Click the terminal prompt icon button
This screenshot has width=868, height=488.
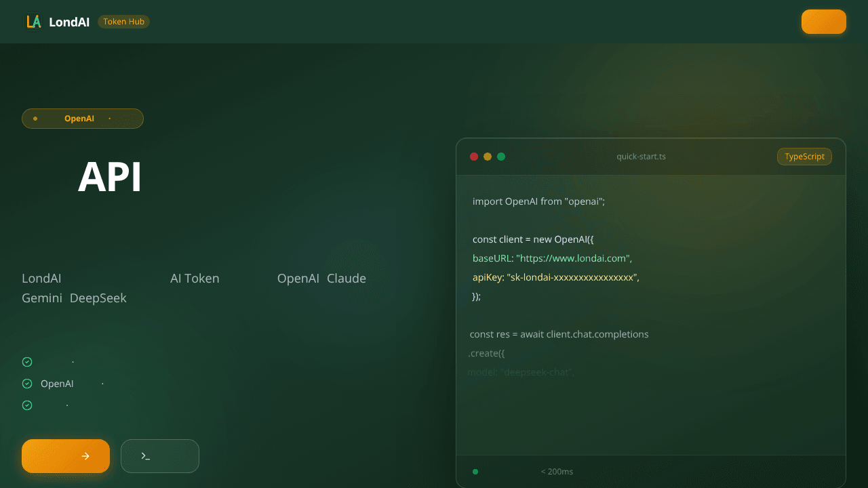click(160, 456)
